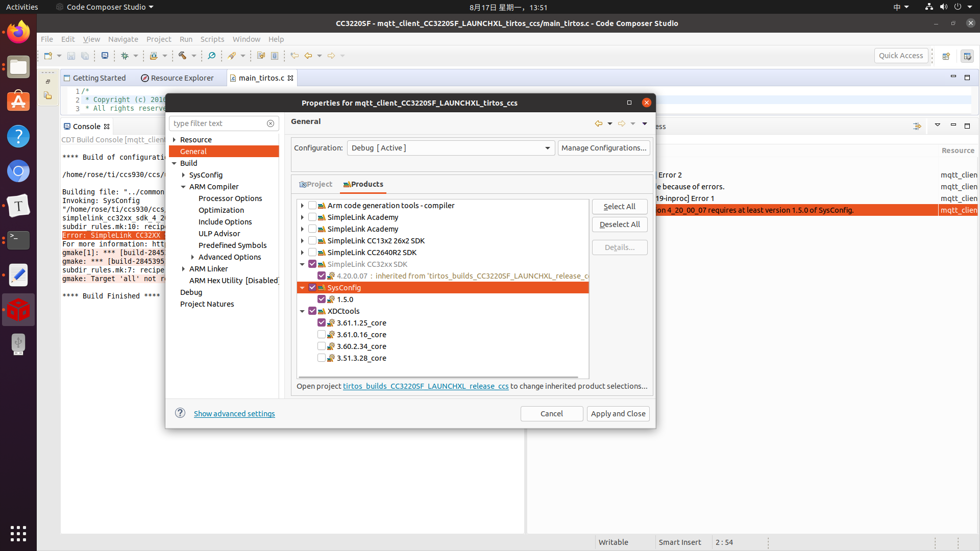Viewport: 980px width, 551px height.
Task: Click the Flash load program icon
Action: click(154, 56)
